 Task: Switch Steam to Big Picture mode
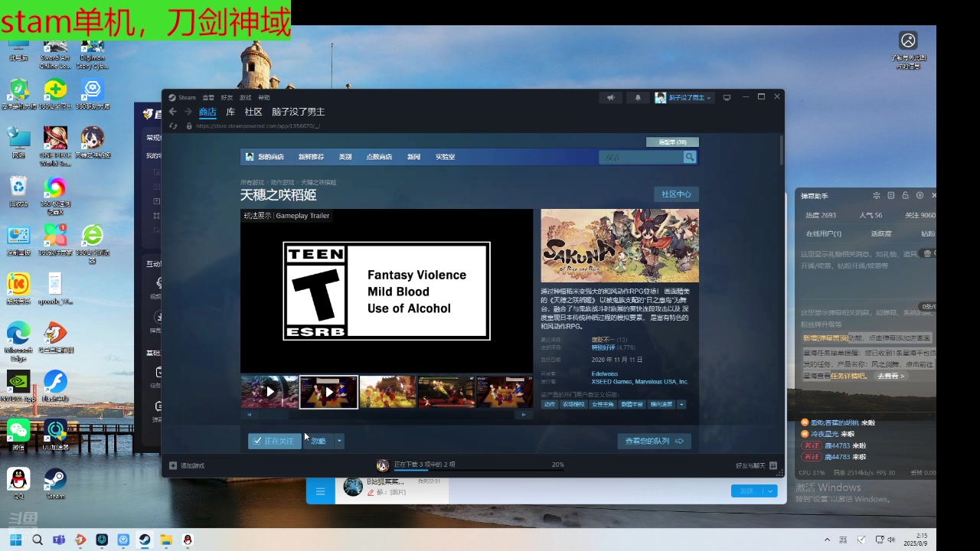[727, 97]
